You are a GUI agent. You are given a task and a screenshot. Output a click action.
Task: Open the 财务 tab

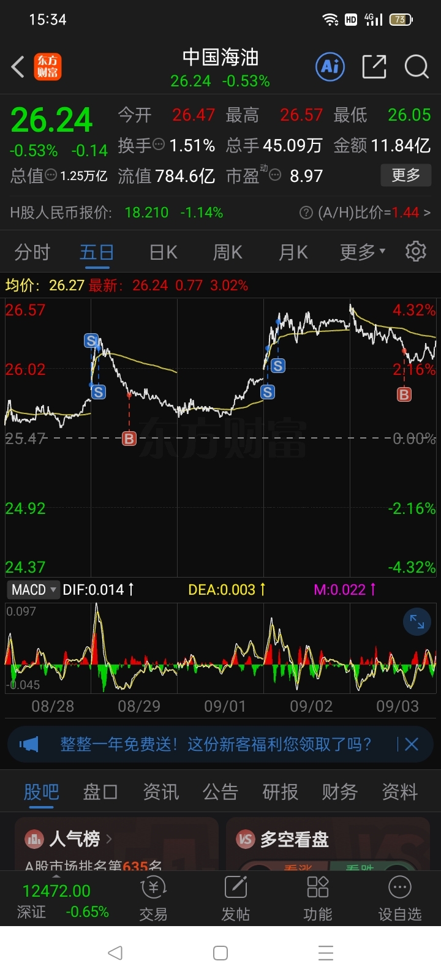pos(340,792)
